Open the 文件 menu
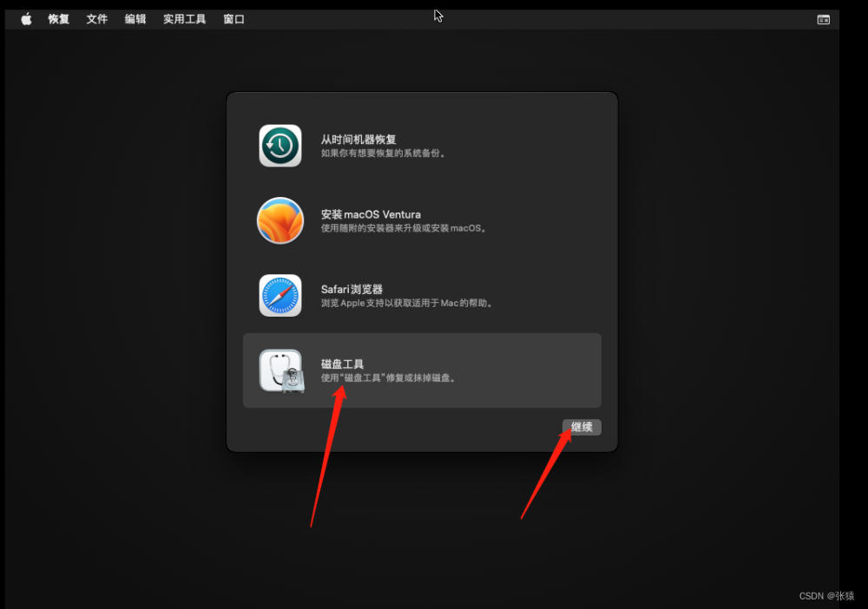 click(97, 19)
